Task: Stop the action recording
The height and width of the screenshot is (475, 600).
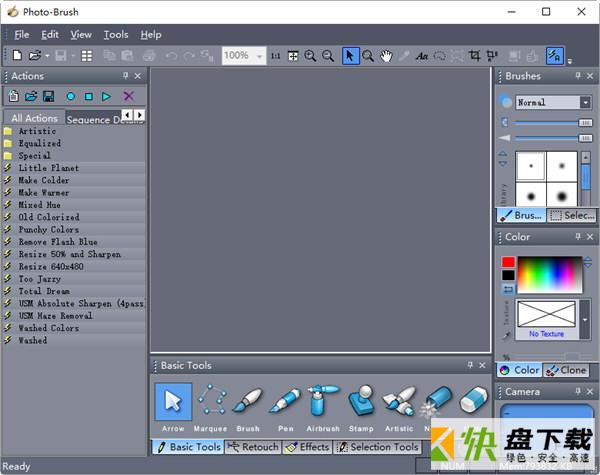Action: [x=89, y=96]
